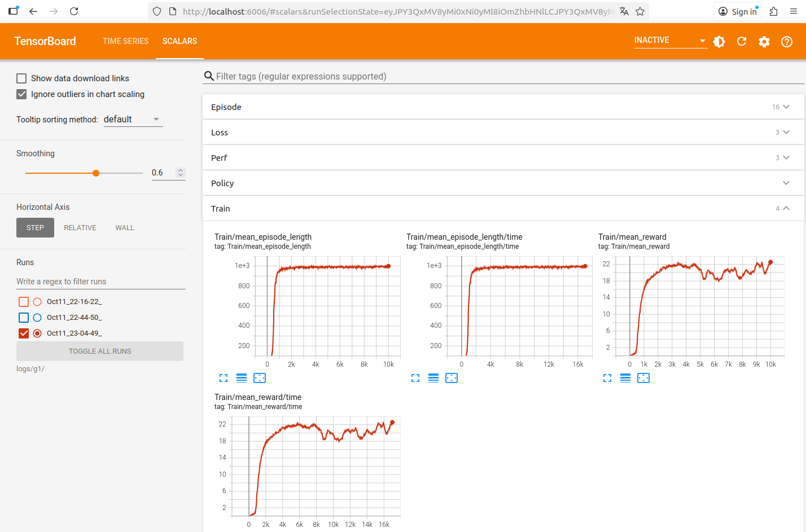Expand the Policy category
Screen dimensions: 806x532
pyautogui.click(x=503, y=183)
